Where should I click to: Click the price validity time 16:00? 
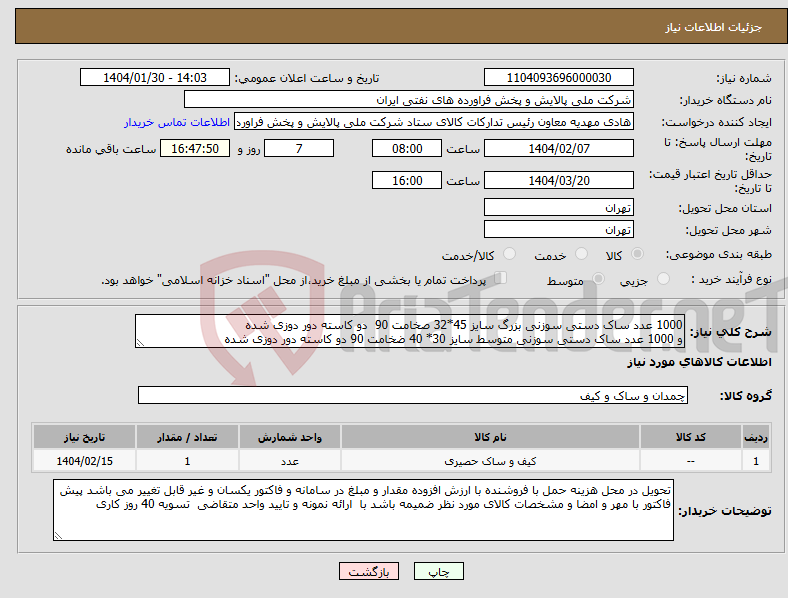point(407,180)
